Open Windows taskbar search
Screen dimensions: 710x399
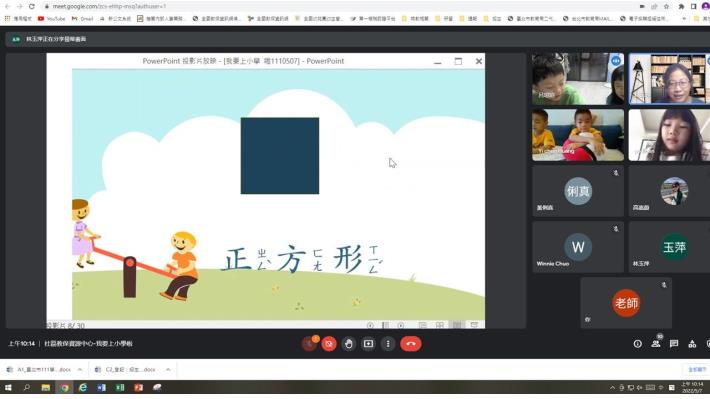[x=27, y=388]
